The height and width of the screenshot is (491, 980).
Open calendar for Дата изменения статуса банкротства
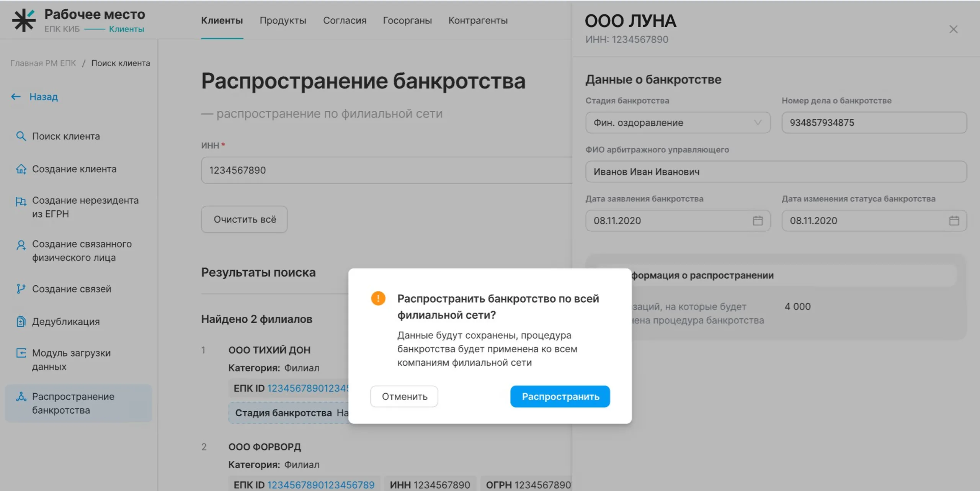(x=954, y=221)
